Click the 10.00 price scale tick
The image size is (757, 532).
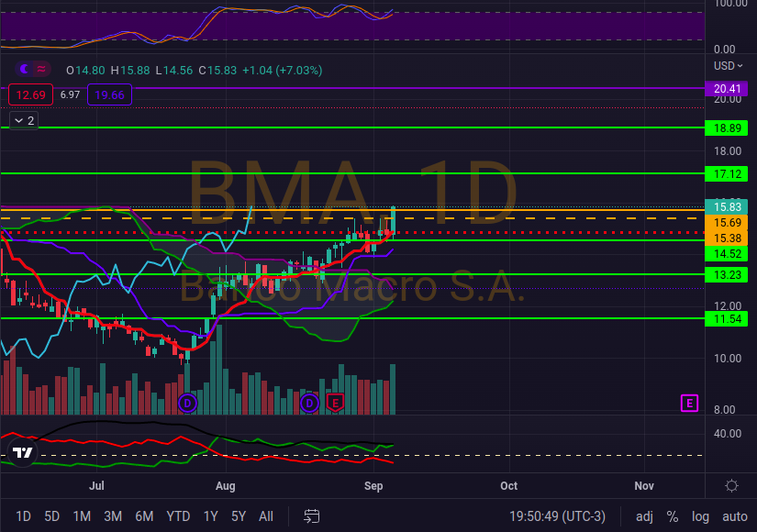tap(728, 359)
